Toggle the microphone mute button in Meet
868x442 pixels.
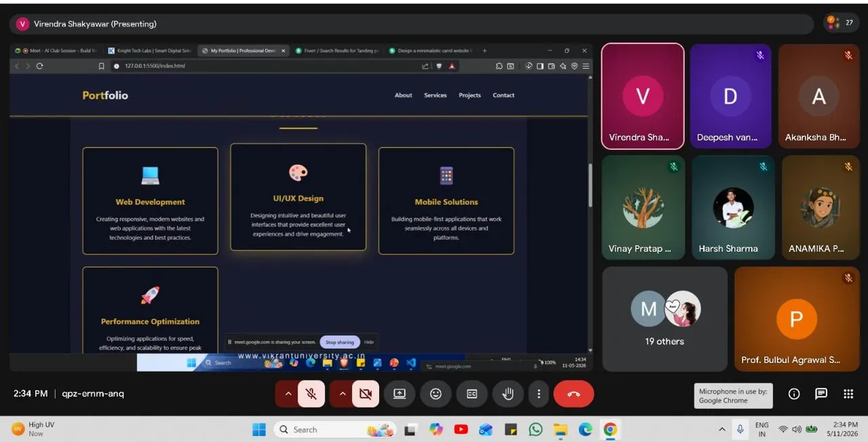click(311, 394)
